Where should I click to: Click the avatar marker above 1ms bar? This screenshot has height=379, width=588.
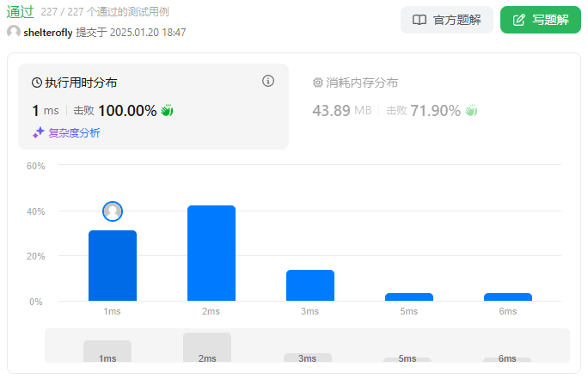(x=113, y=211)
